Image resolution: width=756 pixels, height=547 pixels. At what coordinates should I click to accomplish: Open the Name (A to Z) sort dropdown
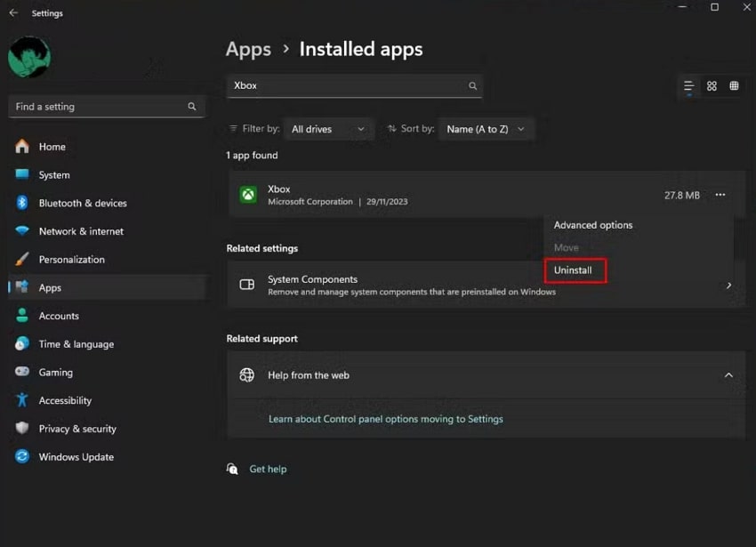coord(486,129)
